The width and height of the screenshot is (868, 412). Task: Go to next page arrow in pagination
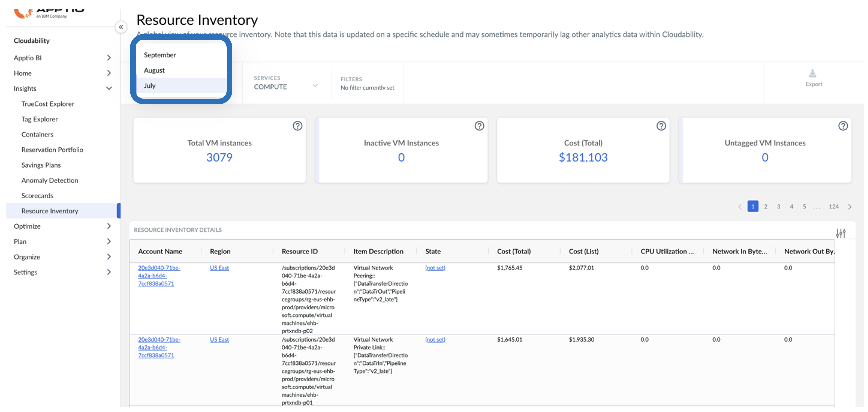pyautogui.click(x=849, y=207)
